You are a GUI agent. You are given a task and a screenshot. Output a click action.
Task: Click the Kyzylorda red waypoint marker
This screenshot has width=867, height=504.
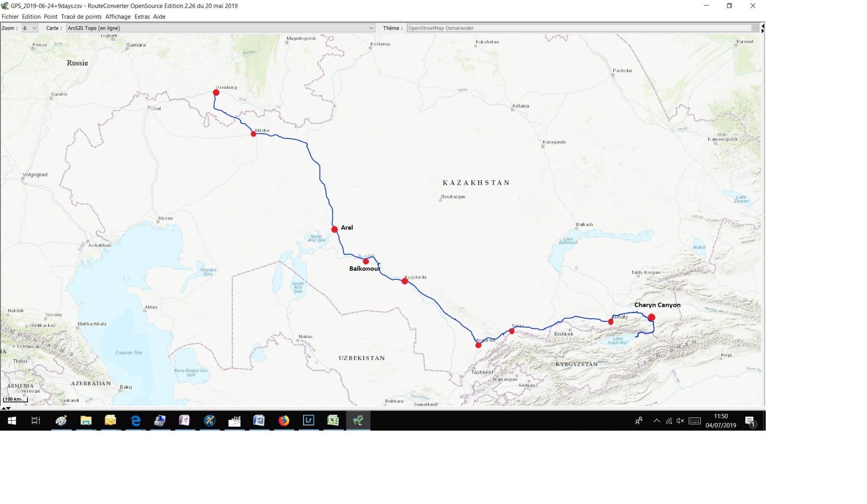(405, 281)
